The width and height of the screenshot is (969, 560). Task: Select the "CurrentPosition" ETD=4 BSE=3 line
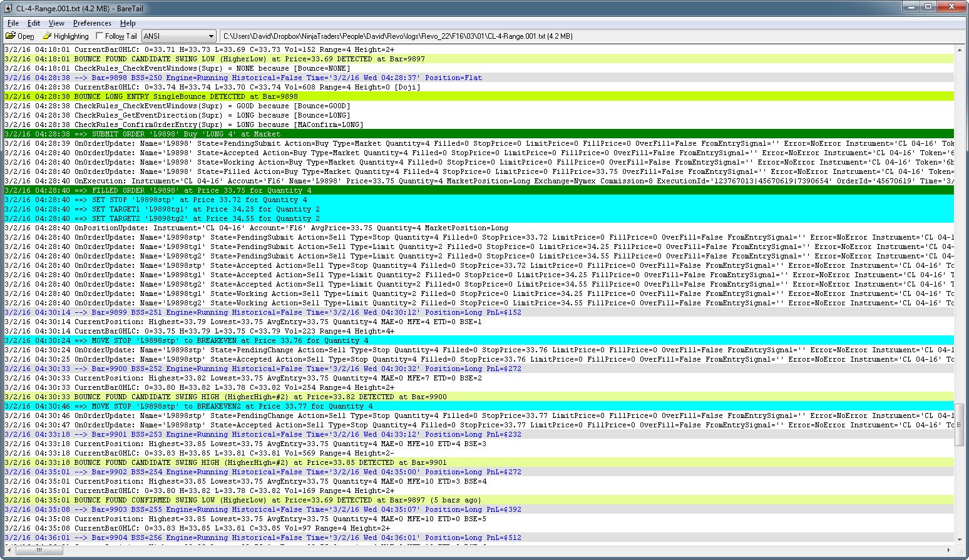coord(479,444)
